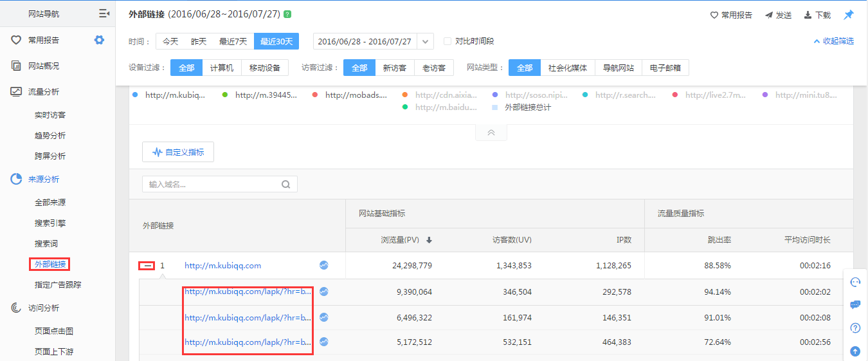Click the download (下载) icon
The image size is (868, 361).
coord(808,15)
